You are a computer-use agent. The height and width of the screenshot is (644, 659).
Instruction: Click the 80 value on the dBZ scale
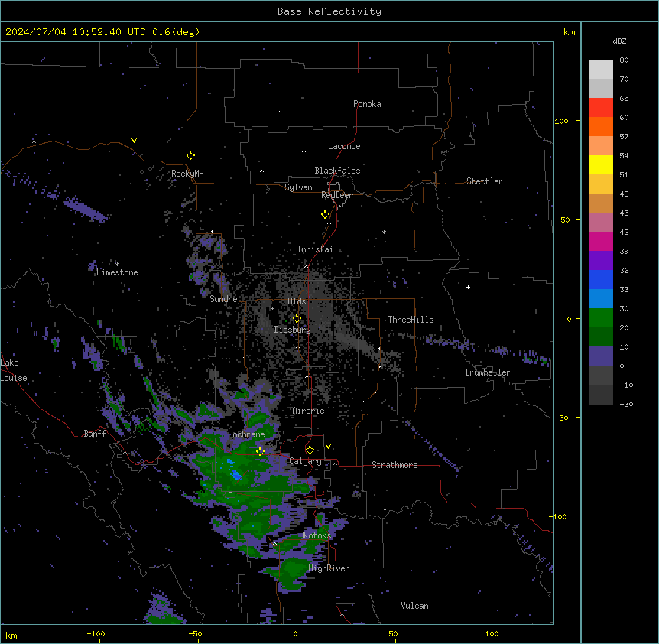[x=624, y=60]
